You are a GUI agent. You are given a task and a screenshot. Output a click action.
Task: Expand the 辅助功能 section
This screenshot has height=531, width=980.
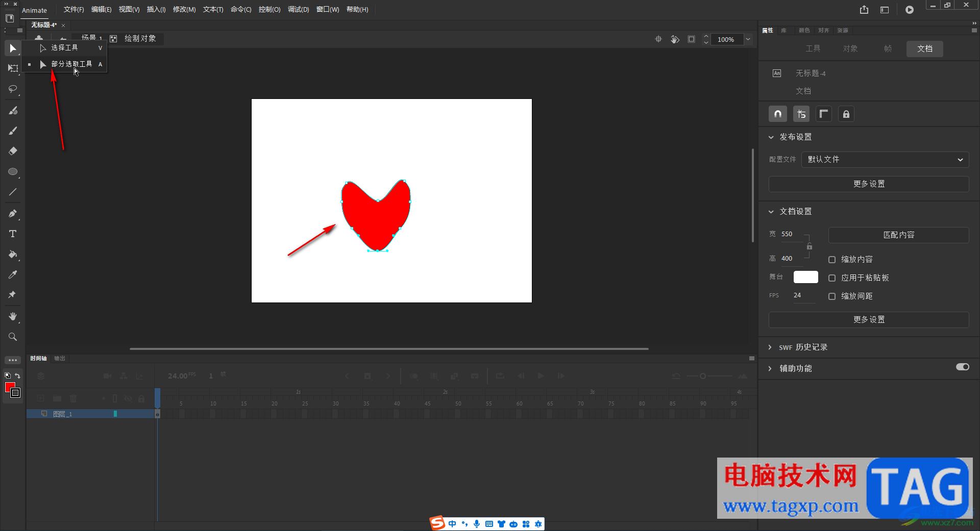coord(770,369)
